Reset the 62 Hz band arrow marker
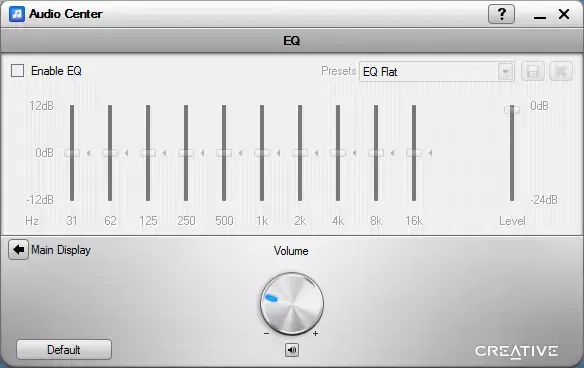584x368 pixels. pyautogui.click(x=127, y=153)
